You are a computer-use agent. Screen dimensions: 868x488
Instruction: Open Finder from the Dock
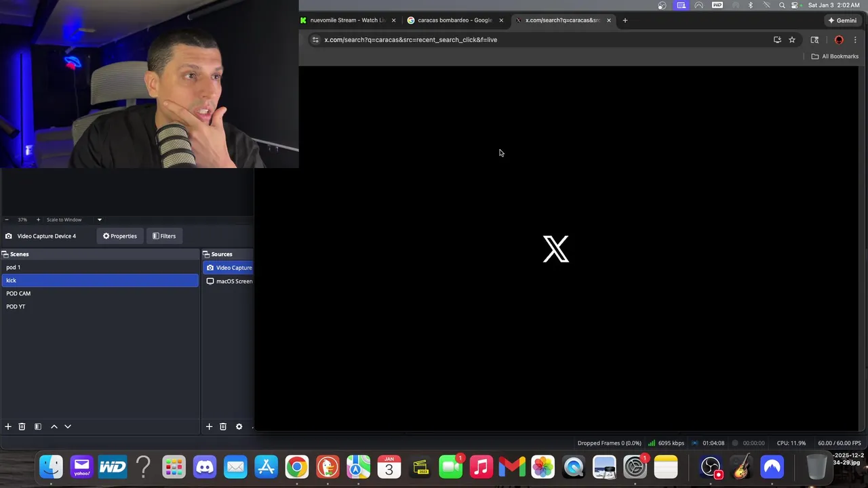pos(51,467)
